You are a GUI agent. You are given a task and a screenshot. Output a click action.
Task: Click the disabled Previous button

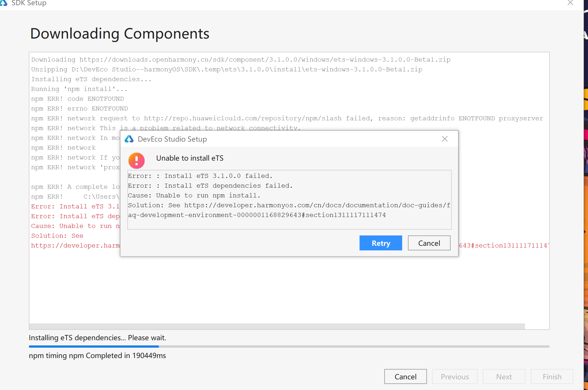(x=455, y=376)
